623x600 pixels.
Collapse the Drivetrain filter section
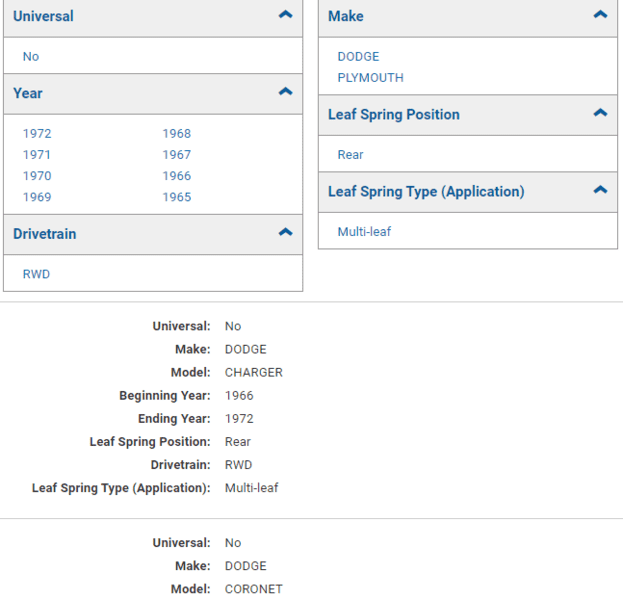click(285, 232)
